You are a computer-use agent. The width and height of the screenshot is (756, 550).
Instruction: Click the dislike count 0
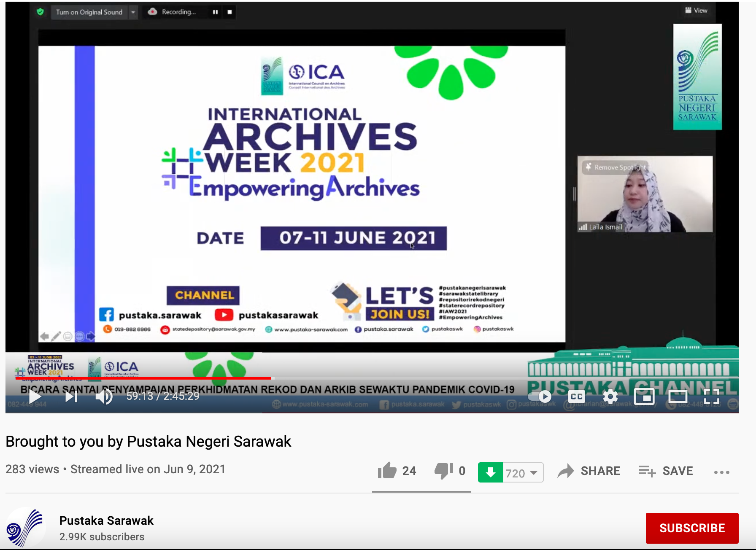click(x=462, y=471)
